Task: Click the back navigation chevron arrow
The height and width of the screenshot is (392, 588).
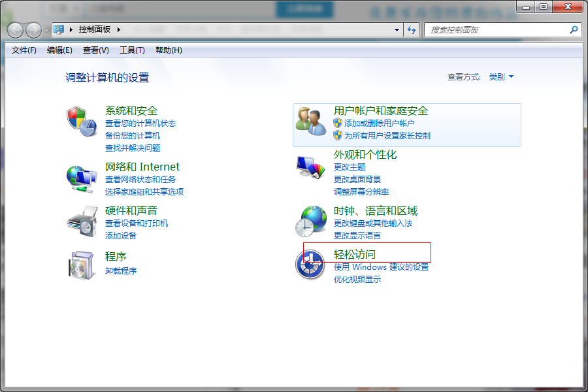Action: point(14,29)
